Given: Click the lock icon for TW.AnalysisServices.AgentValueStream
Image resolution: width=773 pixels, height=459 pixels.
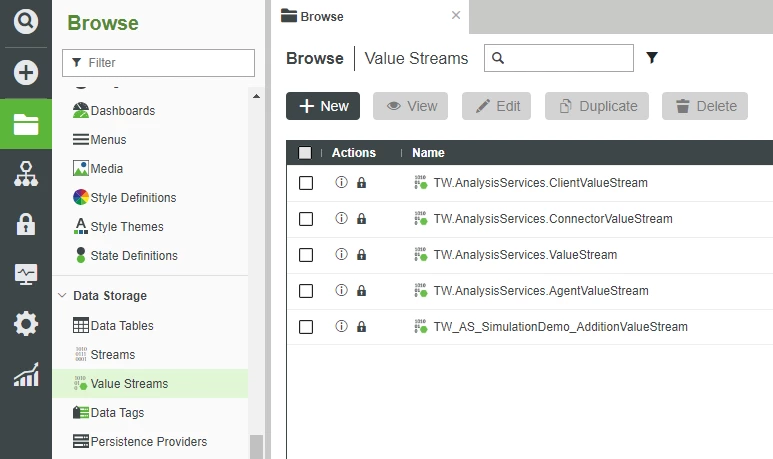Looking at the screenshot, I should [361, 291].
